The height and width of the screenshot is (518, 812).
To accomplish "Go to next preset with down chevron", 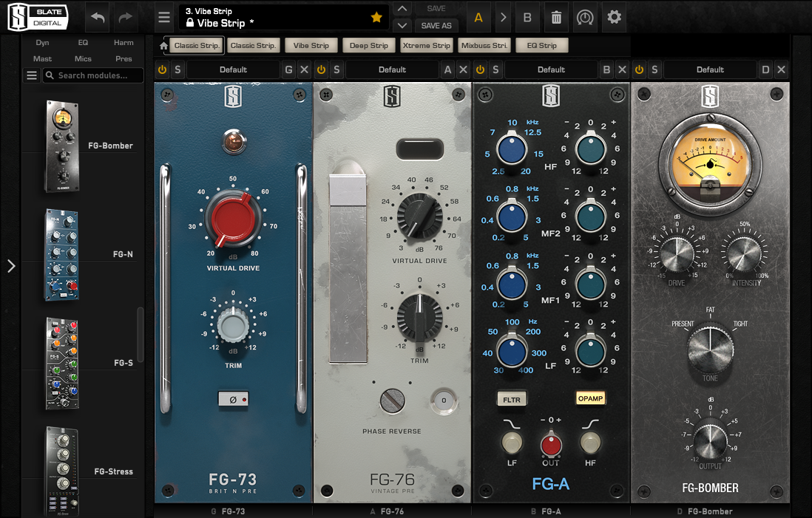I will 402,25.
